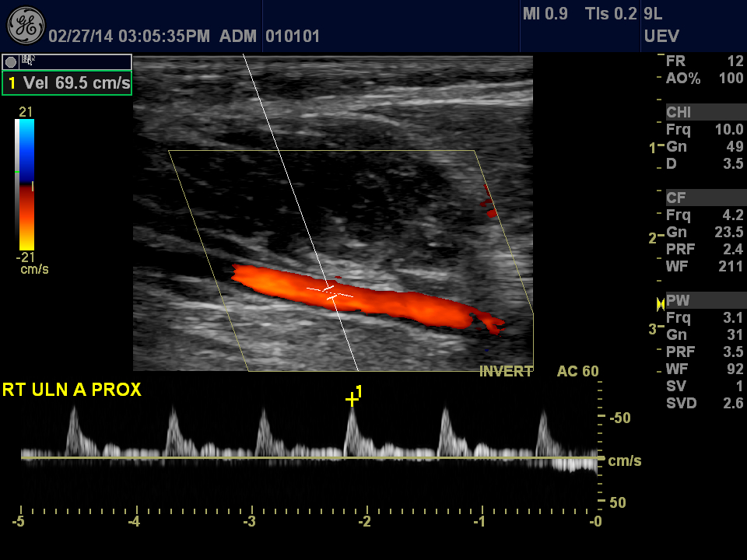
Task: Click the GE logo in the header
Action: click(x=26, y=26)
